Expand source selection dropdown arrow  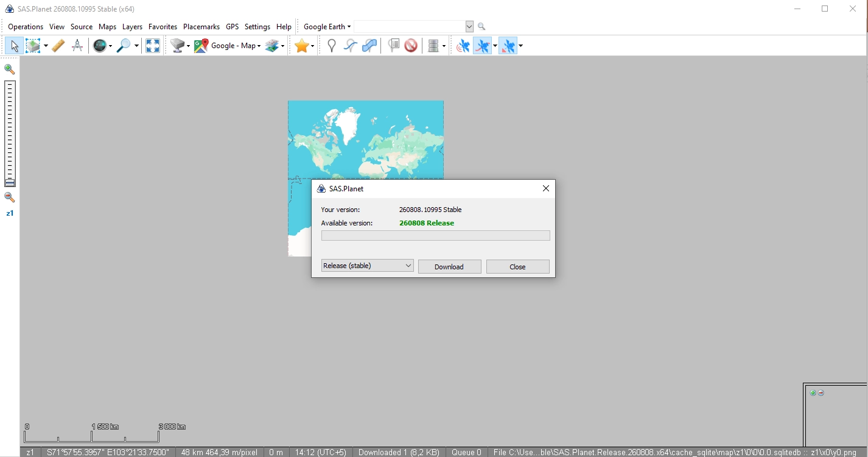pos(188,46)
